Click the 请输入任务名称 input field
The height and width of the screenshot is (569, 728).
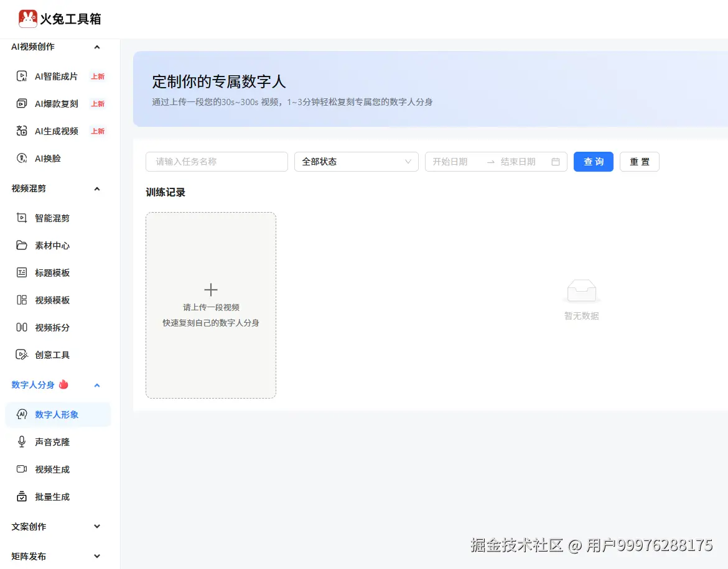[217, 162]
